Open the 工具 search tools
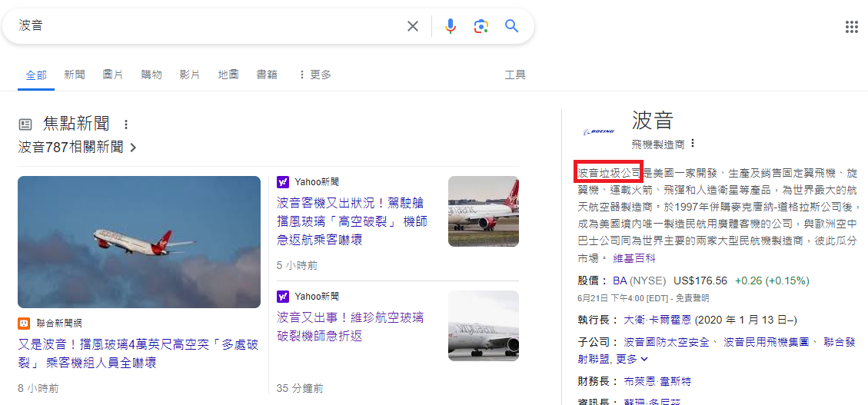The width and height of the screenshot is (868, 405). [x=515, y=75]
